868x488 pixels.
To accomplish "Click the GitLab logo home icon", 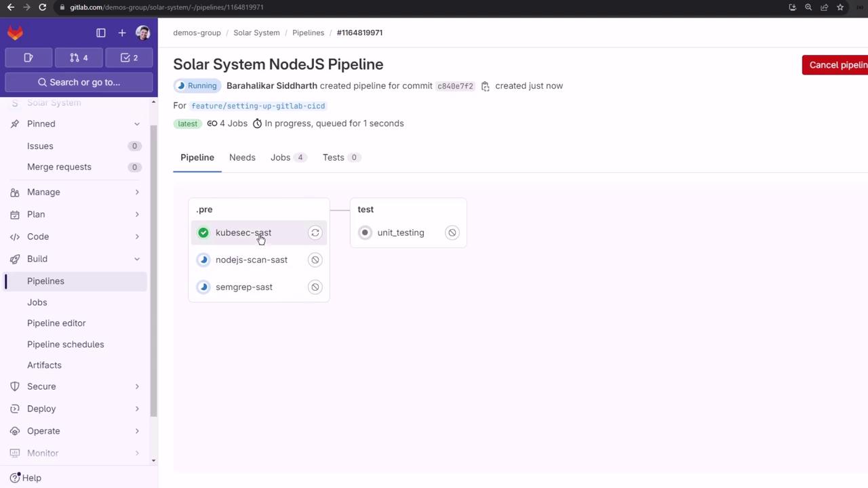I will click(x=15, y=33).
